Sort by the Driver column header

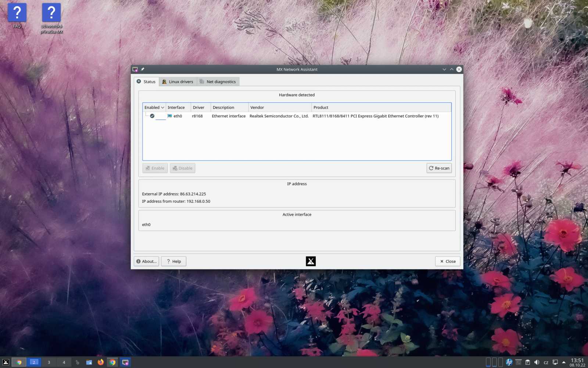point(201,107)
